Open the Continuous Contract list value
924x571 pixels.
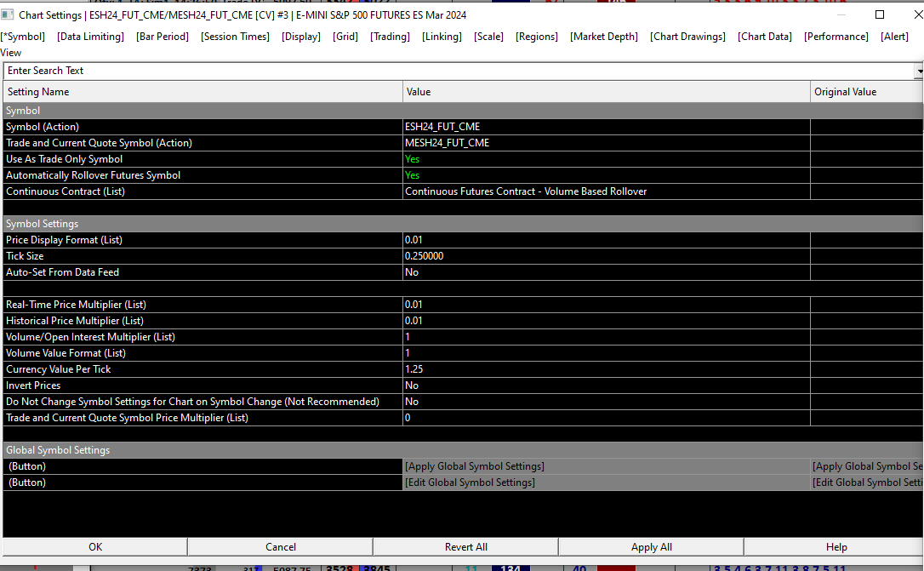(526, 191)
